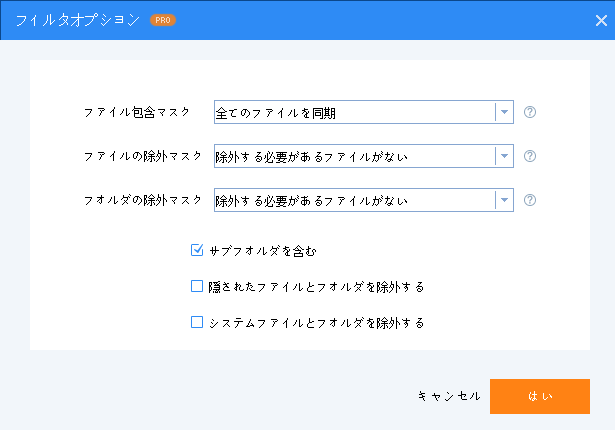The width and height of the screenshot is (615, 430).
Task: Click the orange PRO badge in title
Action: [162, 20]
